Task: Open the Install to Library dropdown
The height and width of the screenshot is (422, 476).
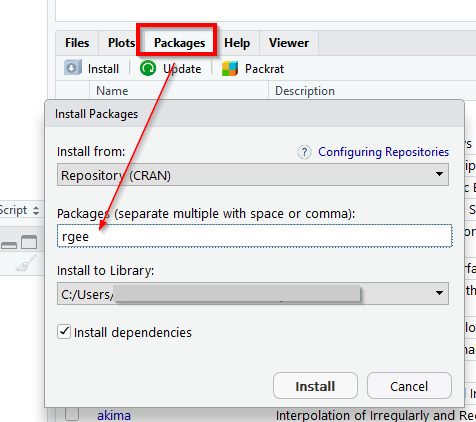Action: pyautogui.click(x=253, y=293)
